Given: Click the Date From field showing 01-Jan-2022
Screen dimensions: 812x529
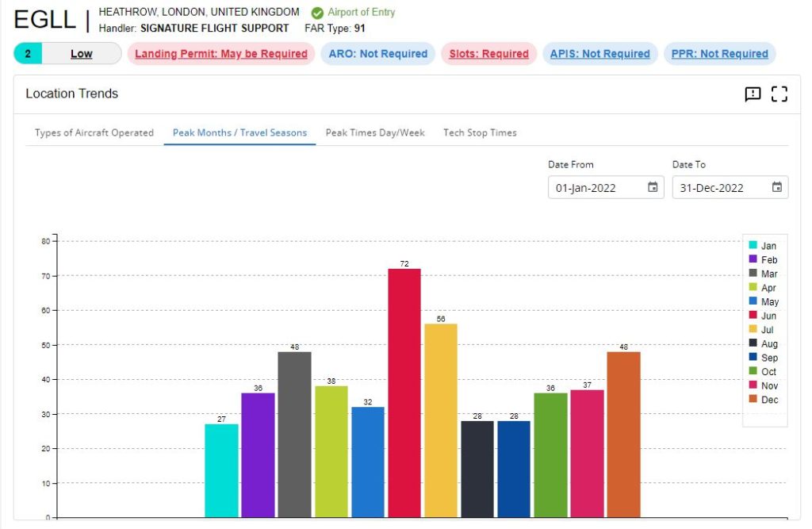Looking at the screenshot, I should pos(596,188).
